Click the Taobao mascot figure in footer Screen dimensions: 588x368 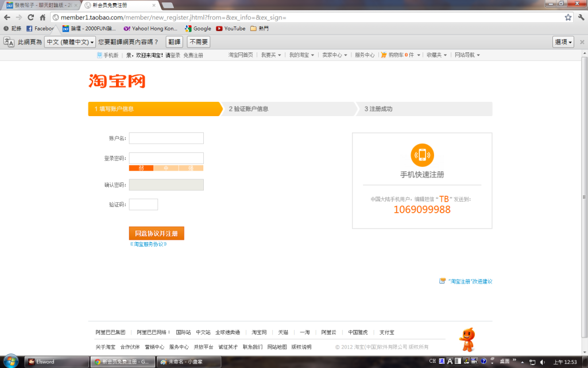pos(467,339)
